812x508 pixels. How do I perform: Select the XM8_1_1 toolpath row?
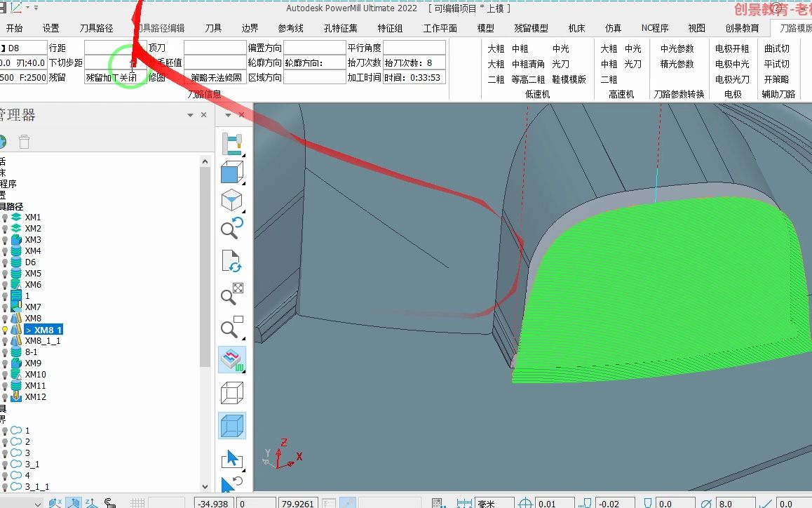43,340
